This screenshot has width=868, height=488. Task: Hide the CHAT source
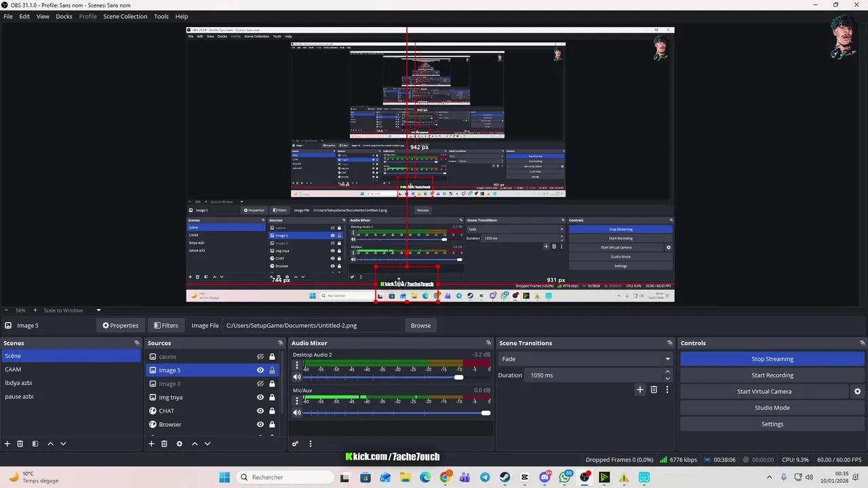click(260, 411)
